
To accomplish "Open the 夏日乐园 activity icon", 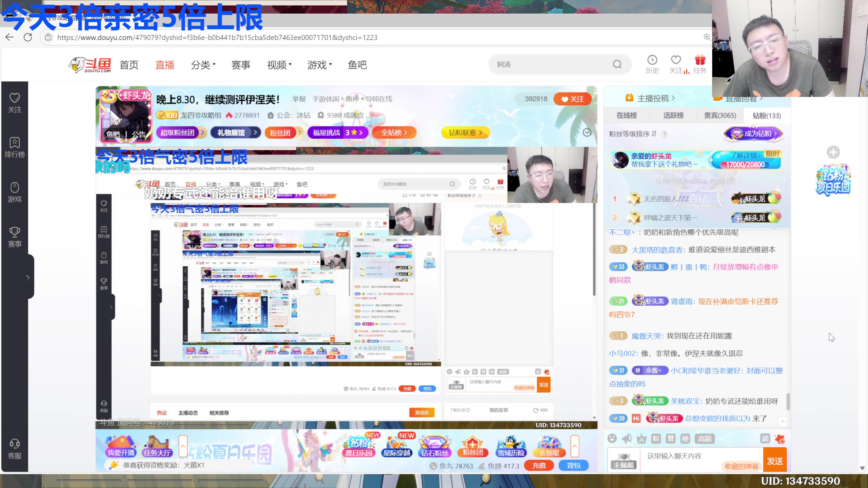I will click(x=359, y=446).
